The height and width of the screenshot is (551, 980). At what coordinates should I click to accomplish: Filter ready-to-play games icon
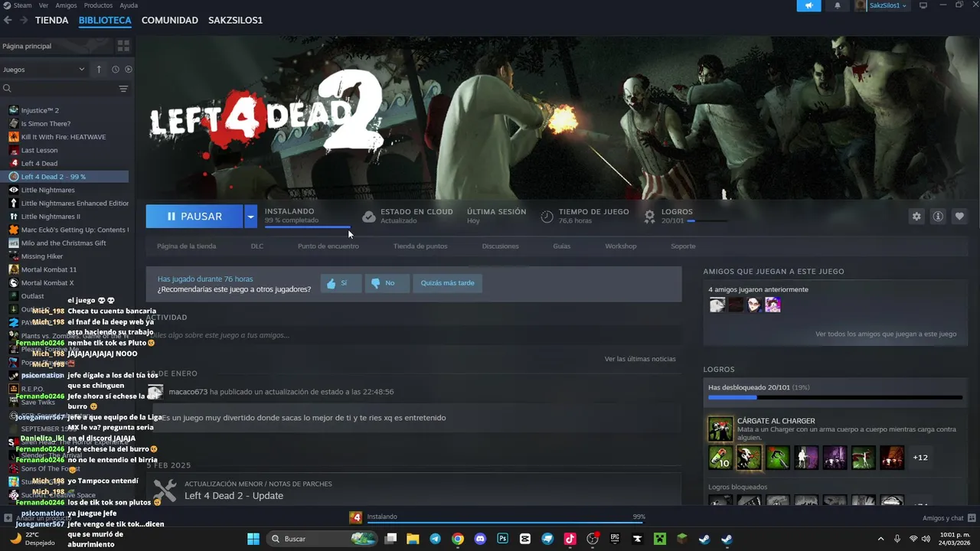coord(128,70)
